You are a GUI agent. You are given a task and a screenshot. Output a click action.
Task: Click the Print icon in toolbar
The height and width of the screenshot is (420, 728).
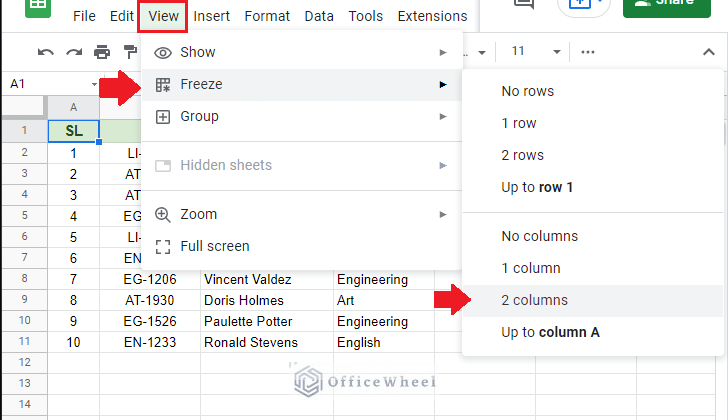[x=102, y=52]
